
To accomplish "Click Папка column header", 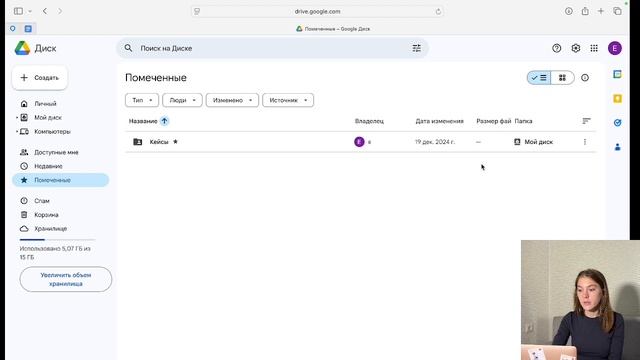I will pyautogui.click(x=523, y=121).
